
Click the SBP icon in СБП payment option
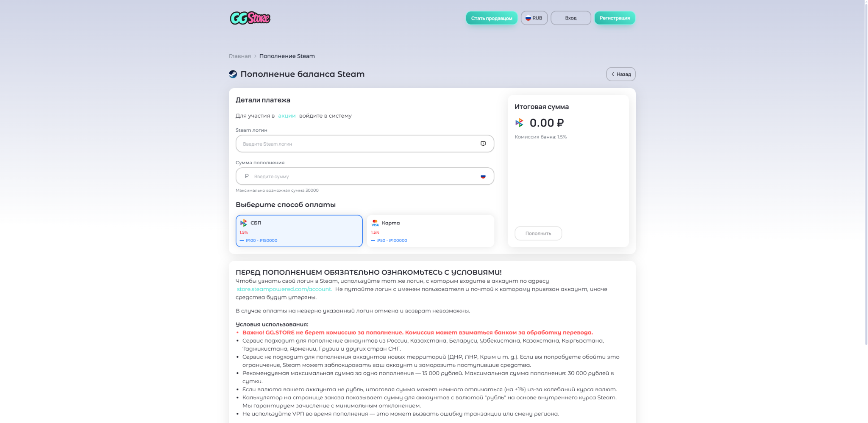pos(243,223)
